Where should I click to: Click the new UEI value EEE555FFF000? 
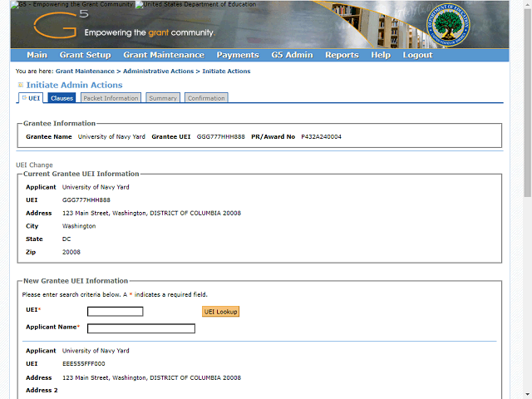coord(84,364)
